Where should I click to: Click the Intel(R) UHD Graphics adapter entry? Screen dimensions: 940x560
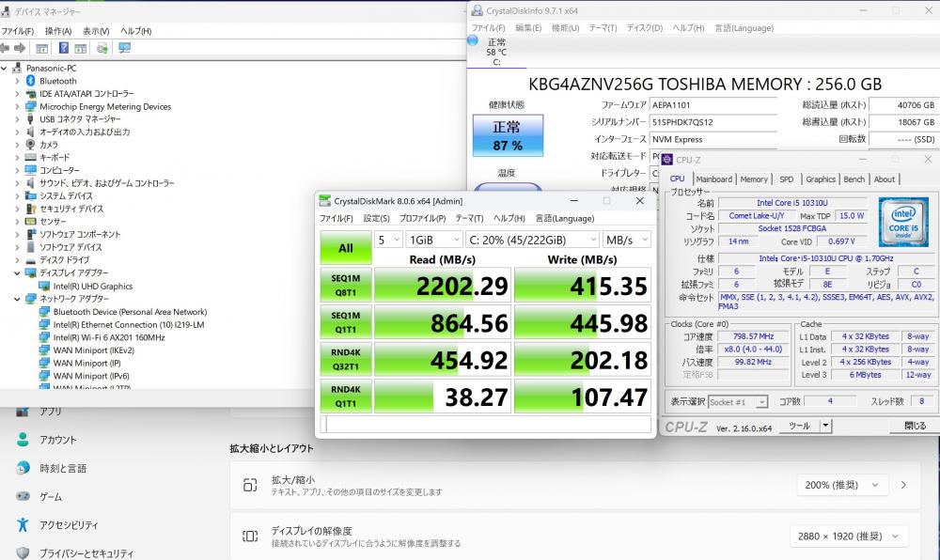click(92, 287)
